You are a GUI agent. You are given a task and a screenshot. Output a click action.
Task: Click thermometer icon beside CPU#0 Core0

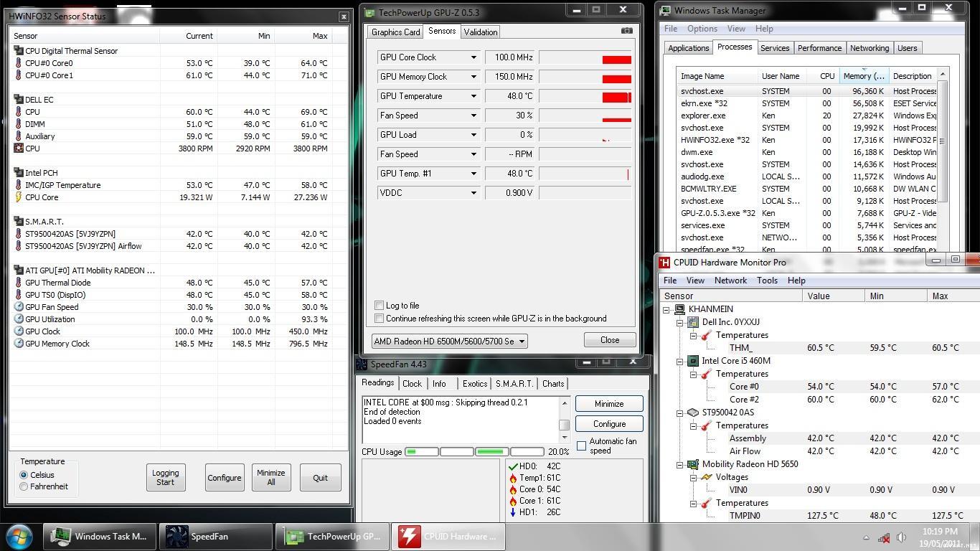18,63
